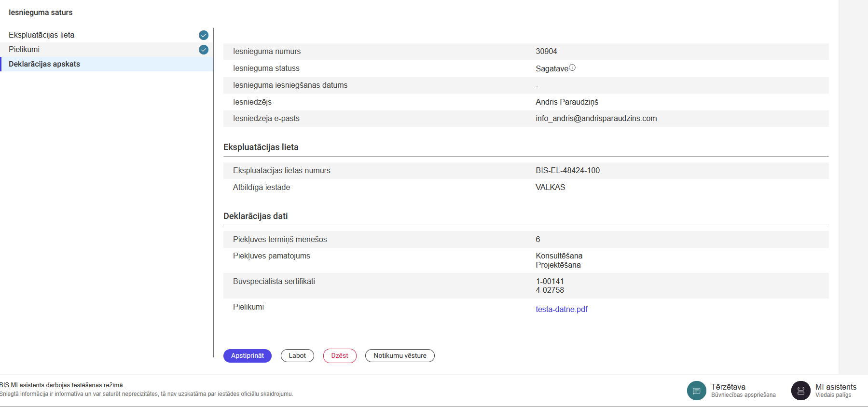This screenshot has height=407, width=868.
Task: Click the Tērzētava Būvniecības apspriešana label
Action: 743,391
